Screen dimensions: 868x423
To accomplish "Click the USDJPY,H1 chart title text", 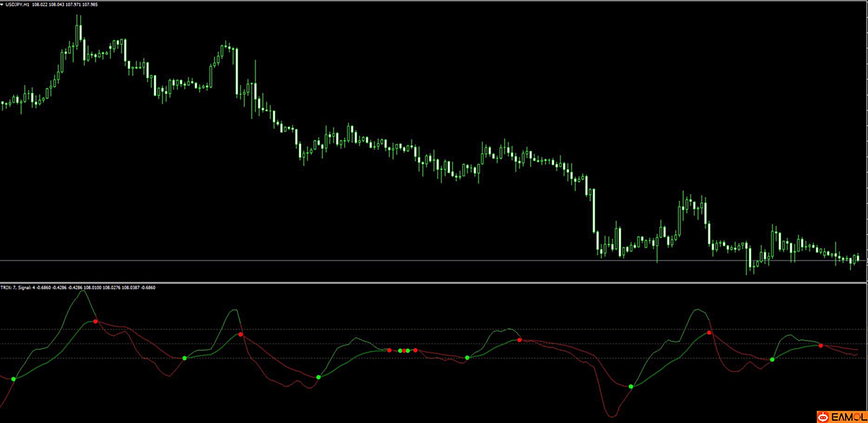I will pos(17,5).
